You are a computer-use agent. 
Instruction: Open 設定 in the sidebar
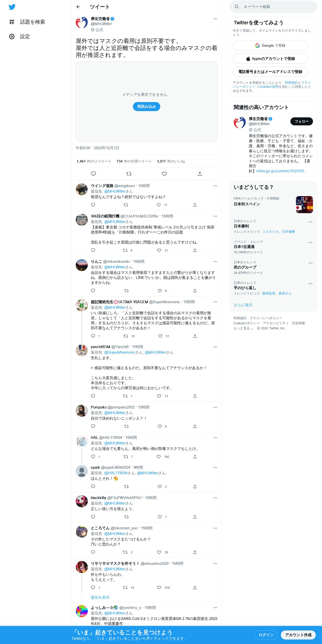(x=20, y=36)
